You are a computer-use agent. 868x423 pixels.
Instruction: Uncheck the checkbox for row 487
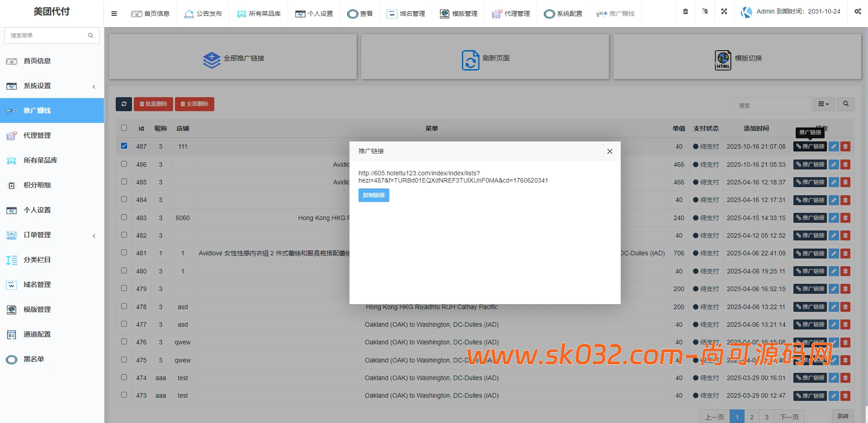tap(124, 146)
